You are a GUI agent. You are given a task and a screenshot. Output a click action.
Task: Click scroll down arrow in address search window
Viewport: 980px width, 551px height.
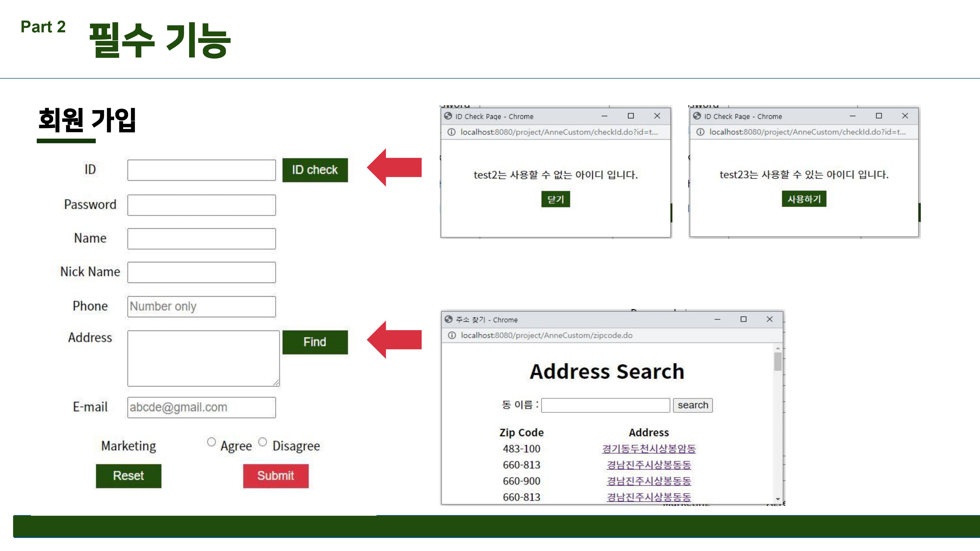(778, 499)
